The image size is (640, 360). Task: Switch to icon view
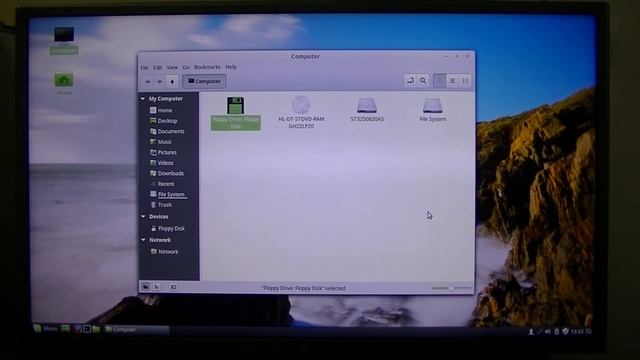[440, 81]
